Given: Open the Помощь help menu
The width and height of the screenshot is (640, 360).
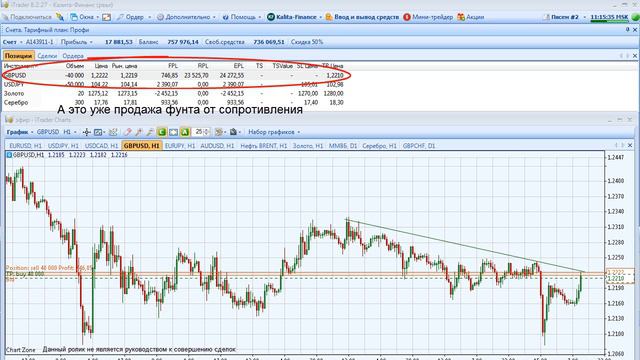Looking at the screenshot, I should [242, 17].
